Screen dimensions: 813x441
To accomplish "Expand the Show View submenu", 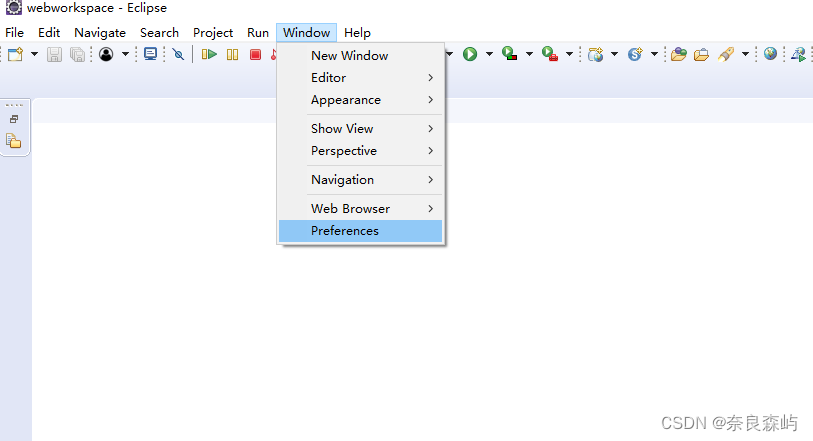I will (x=360, y=129).
